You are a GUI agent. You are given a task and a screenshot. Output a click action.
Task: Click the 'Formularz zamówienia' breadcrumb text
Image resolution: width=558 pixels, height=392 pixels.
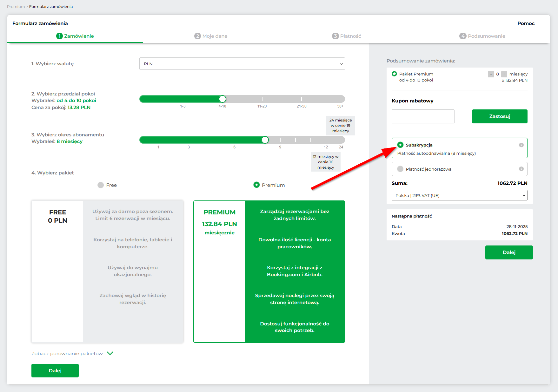coord(51,7)
